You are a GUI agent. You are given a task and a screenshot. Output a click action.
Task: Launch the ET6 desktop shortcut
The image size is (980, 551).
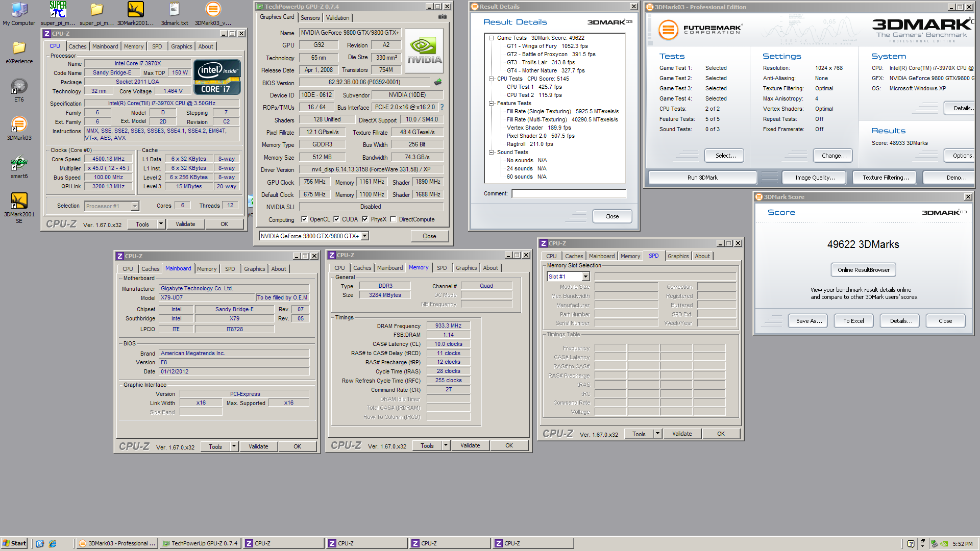[x=19, y=90]
